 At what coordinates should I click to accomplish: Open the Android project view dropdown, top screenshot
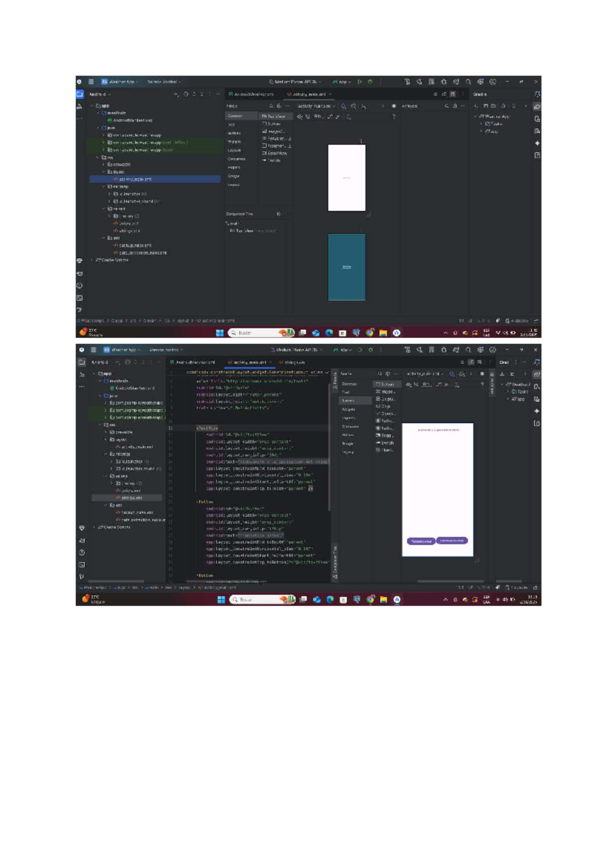100,94
